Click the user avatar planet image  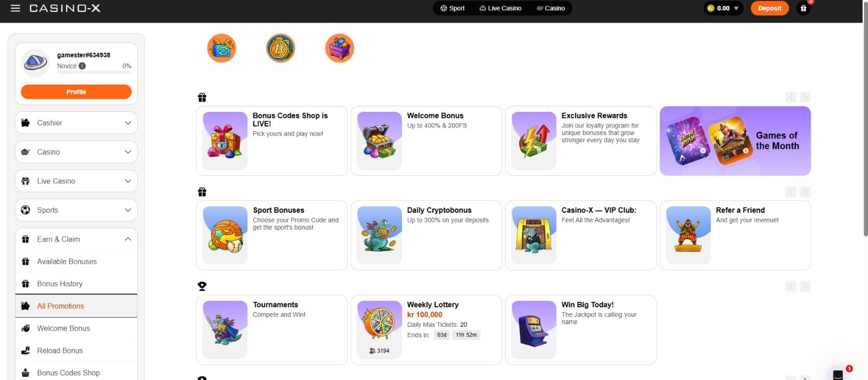[x=36, y=62]
